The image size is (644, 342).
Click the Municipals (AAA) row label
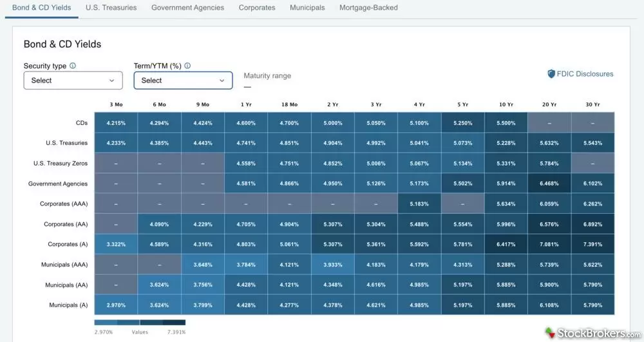64,265
